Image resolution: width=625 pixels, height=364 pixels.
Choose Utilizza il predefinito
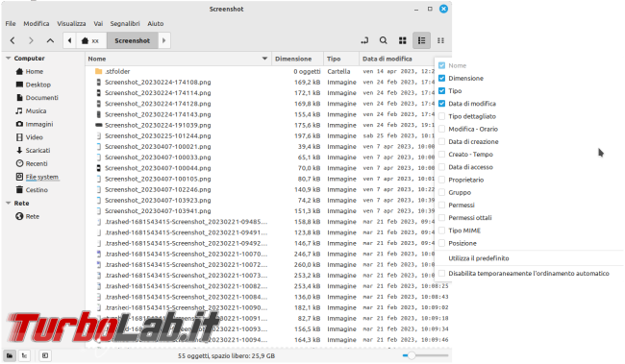(x=479, y=258)
